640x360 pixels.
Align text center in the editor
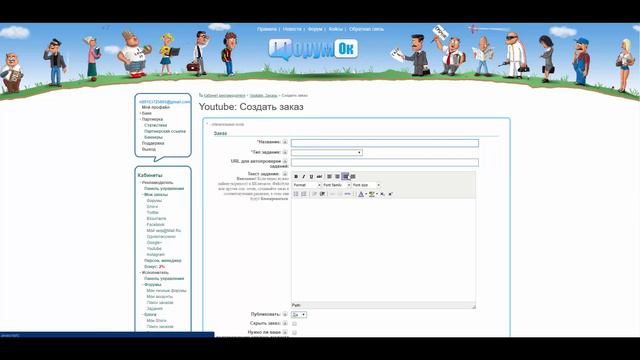point(338,176)
